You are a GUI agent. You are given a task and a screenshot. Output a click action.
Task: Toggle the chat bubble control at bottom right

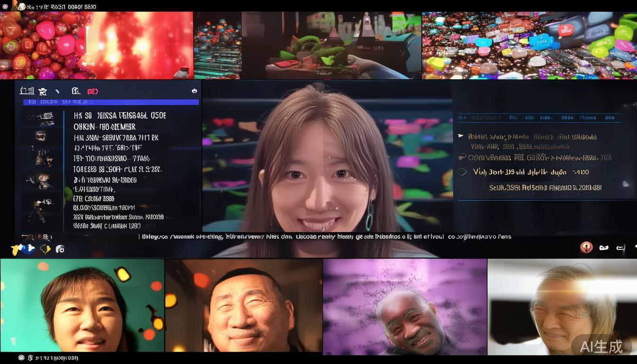click(x=604, y=247)
